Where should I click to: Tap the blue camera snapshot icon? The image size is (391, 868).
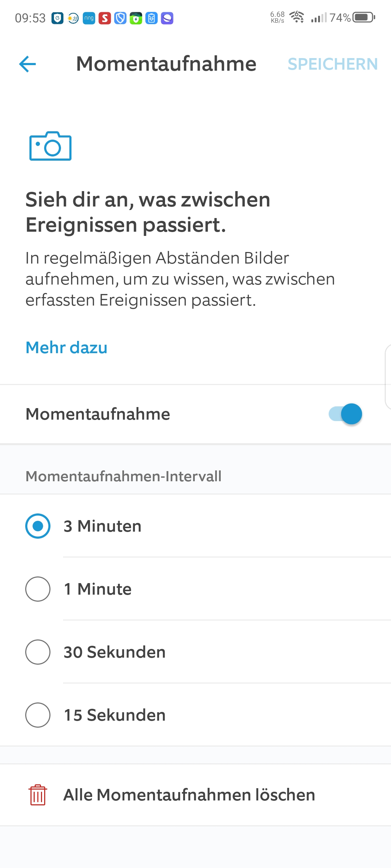pos(50,146)
